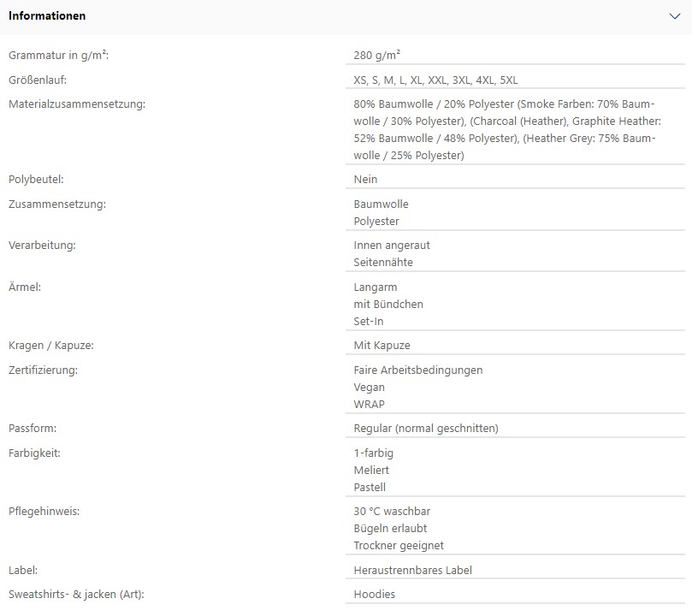Collapse the Informationen section chevron

pyautogui.click(x=674, y=16)
